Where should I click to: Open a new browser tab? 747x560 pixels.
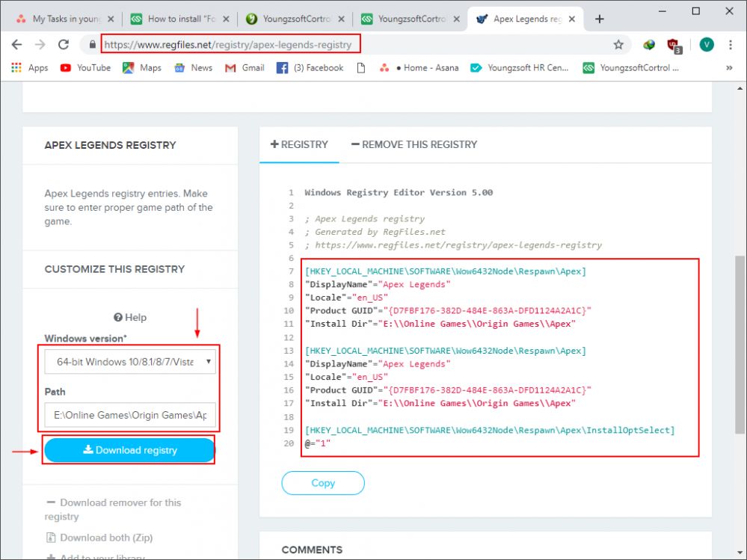(x=599, y=19)
